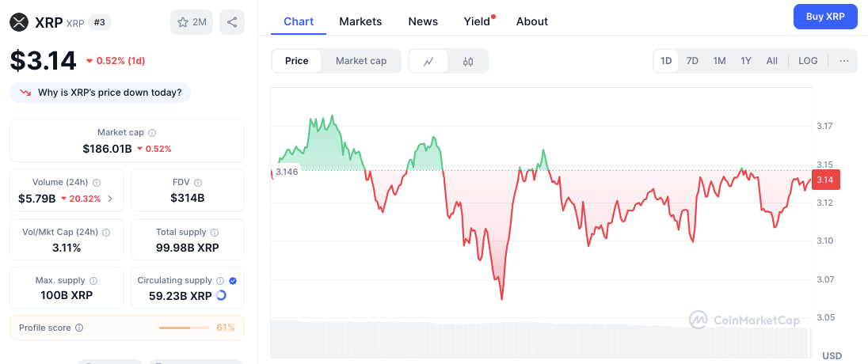Click the Buy XRP button
The height and width of the screenshot is (364, 868).
coord(825,17)
